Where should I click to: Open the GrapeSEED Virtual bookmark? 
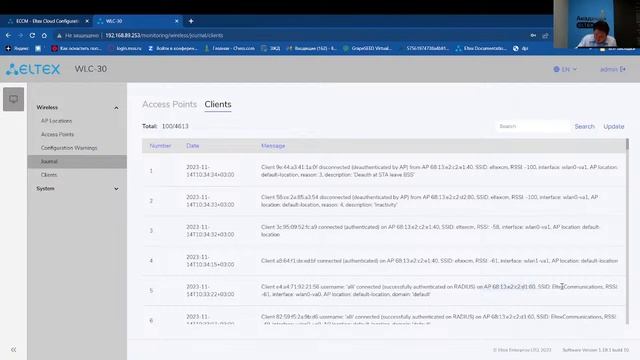click(x=367, y=48)
